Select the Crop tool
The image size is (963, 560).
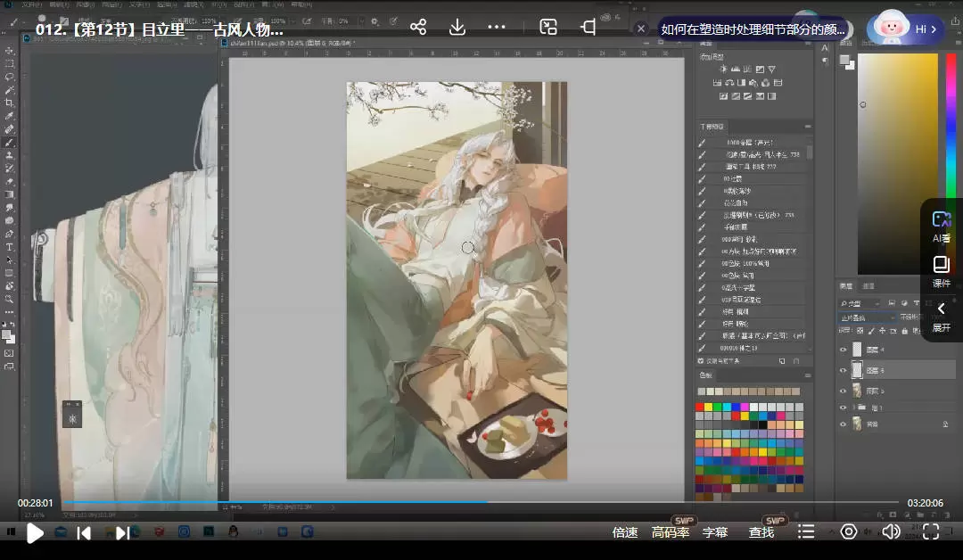[9, 103]
